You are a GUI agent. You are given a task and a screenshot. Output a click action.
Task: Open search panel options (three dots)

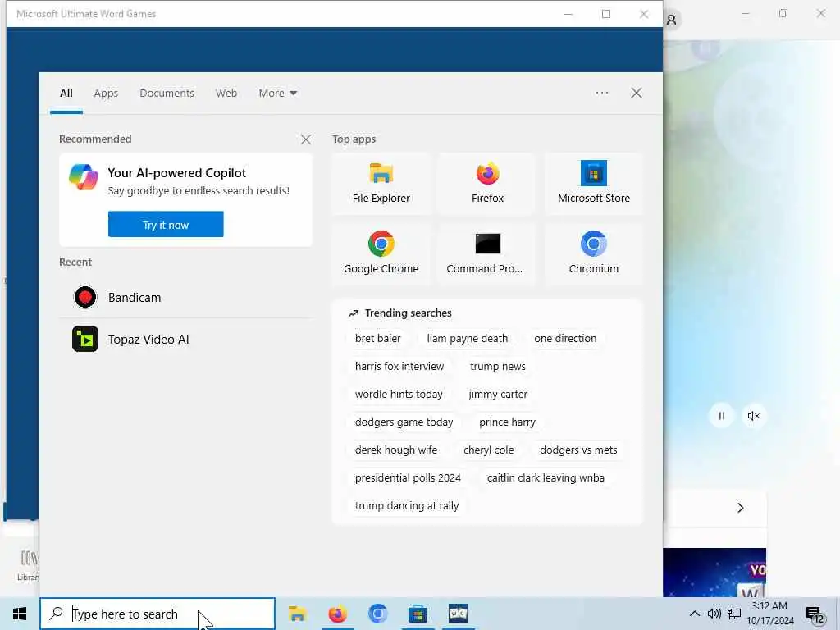(x=601, y=93)
